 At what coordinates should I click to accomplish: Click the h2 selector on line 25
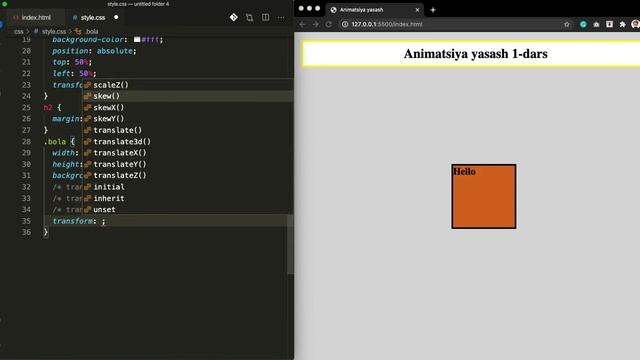[48, 108]
